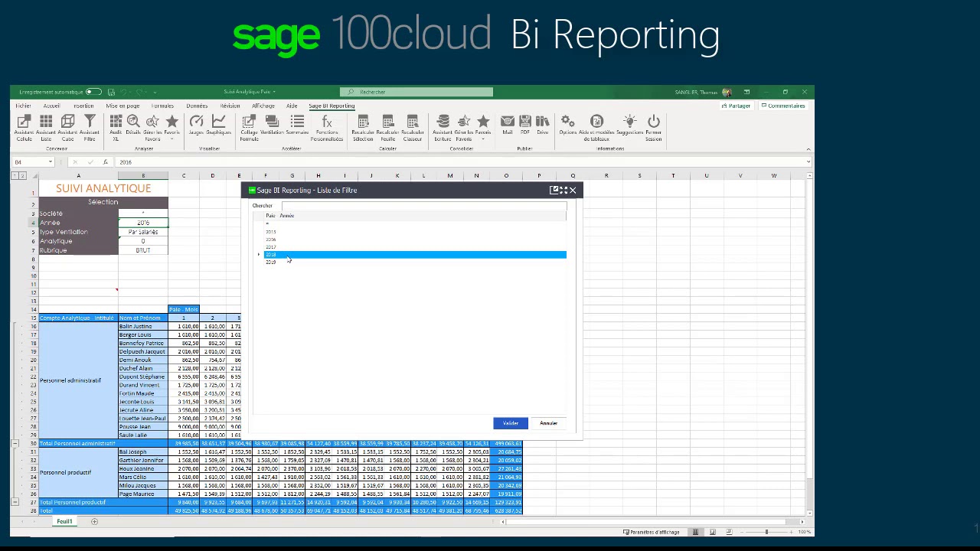Adjust the zoom slider at bottom right
Viewport: 980px width, 551px height.
[x=766, y=532]
